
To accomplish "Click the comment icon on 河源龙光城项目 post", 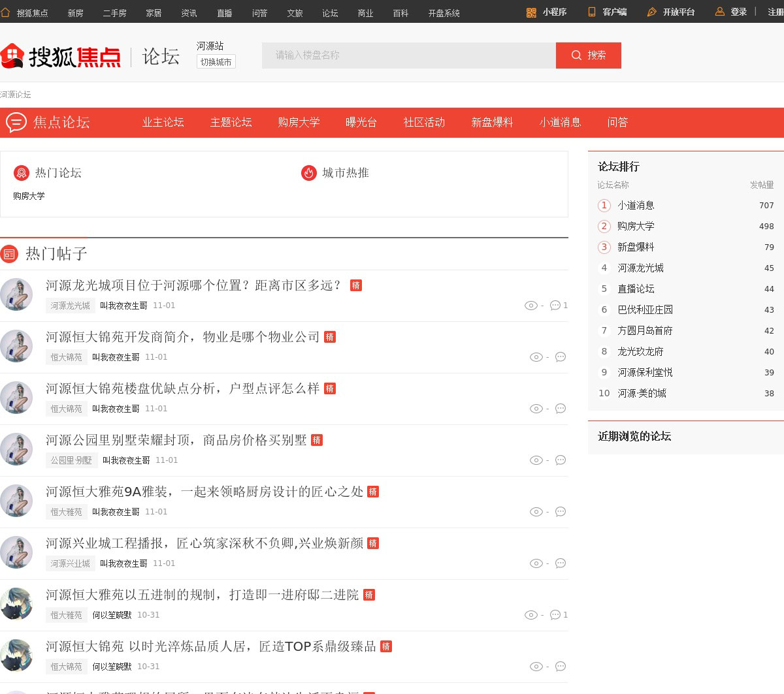I will click(x=555, y=306).
